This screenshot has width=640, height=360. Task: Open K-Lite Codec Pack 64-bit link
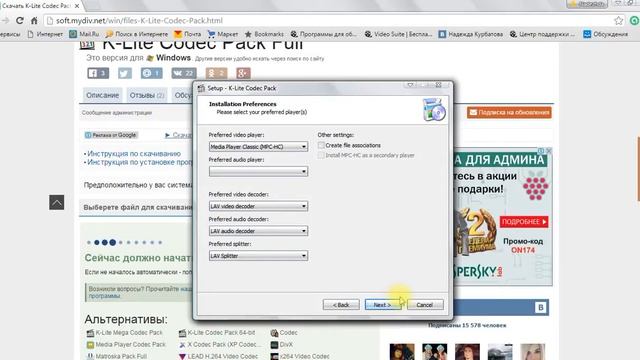coord(221,333)
